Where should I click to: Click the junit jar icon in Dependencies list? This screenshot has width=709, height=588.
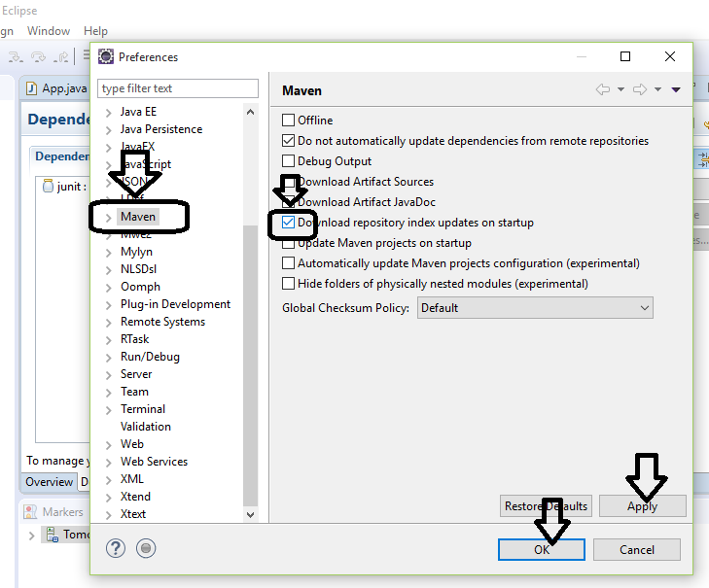point(48,186)
